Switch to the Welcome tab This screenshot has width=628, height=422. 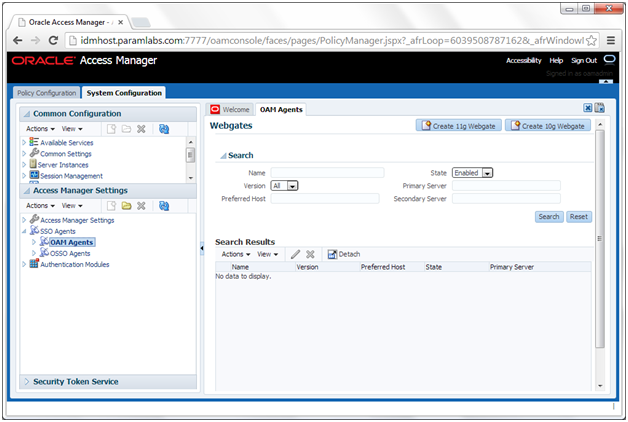coord(231,109)
